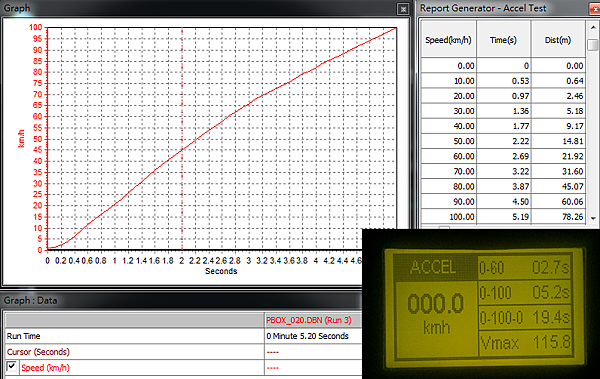Click the report table scrollbar down arrow
Viewport: 600px width, 379px height.
(x=593, y=218)
